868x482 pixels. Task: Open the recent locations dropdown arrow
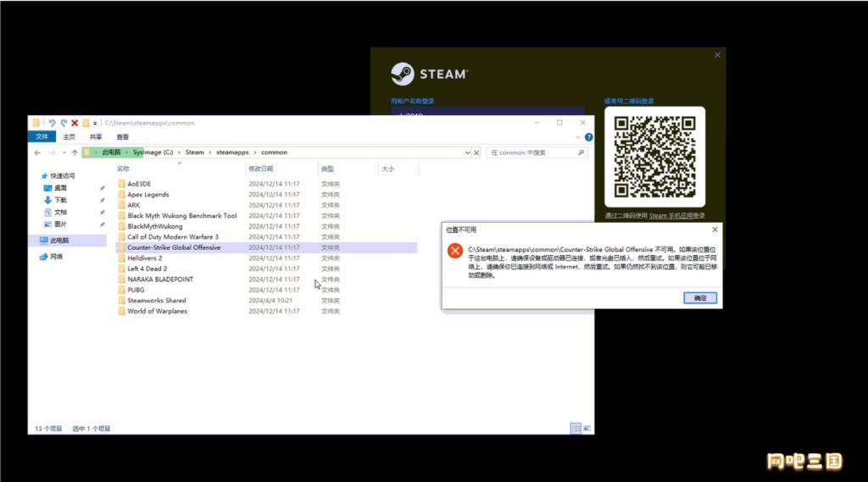tap(64, 152)
